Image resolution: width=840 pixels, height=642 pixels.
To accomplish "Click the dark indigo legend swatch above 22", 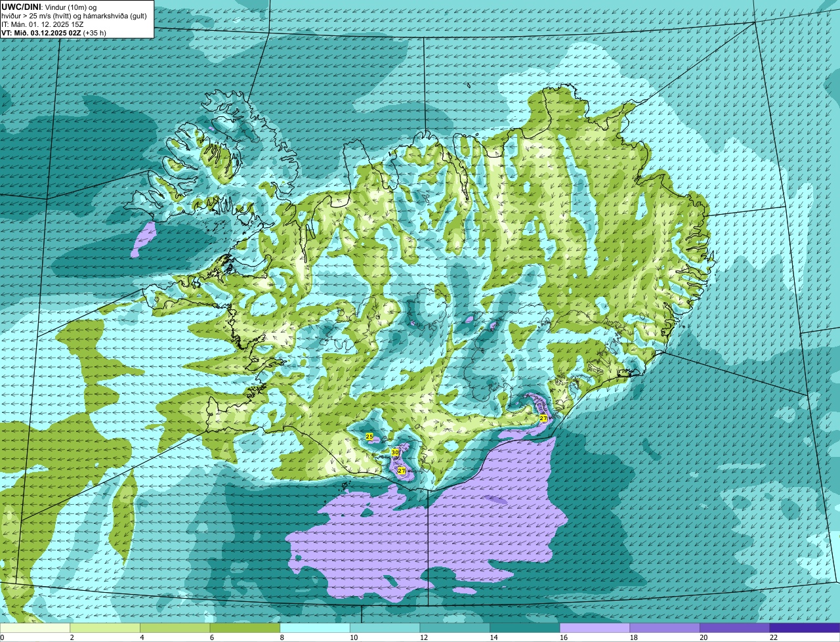I will [x=805, y=628].
